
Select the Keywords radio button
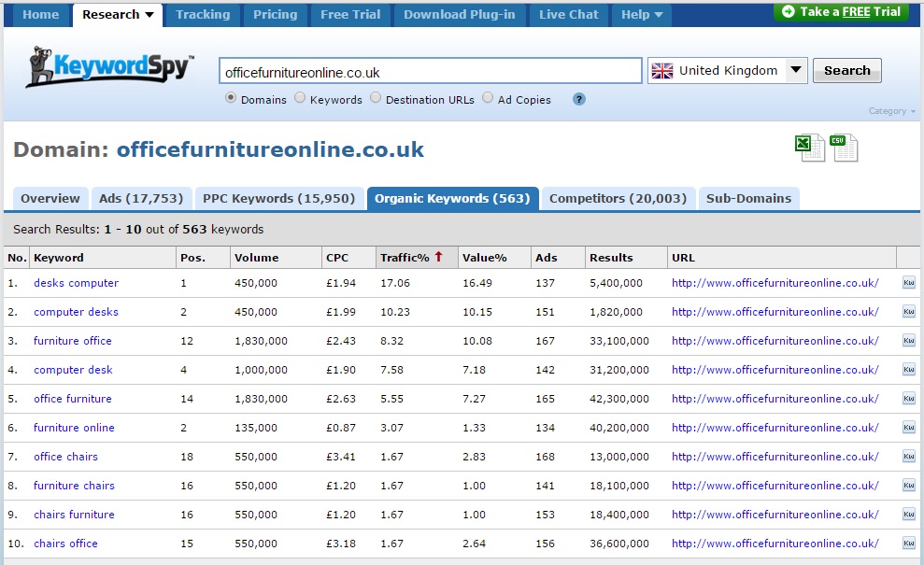[x=300, y=98]
